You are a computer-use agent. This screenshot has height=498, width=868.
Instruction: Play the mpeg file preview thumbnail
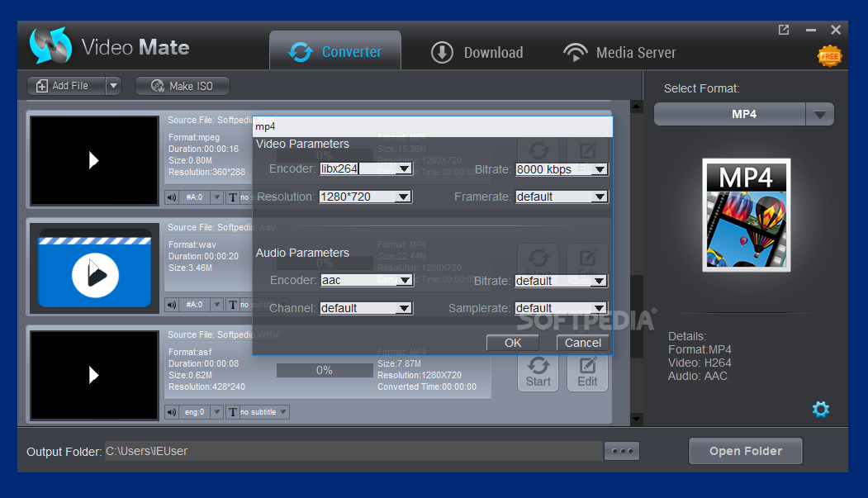tap(94, 160)
